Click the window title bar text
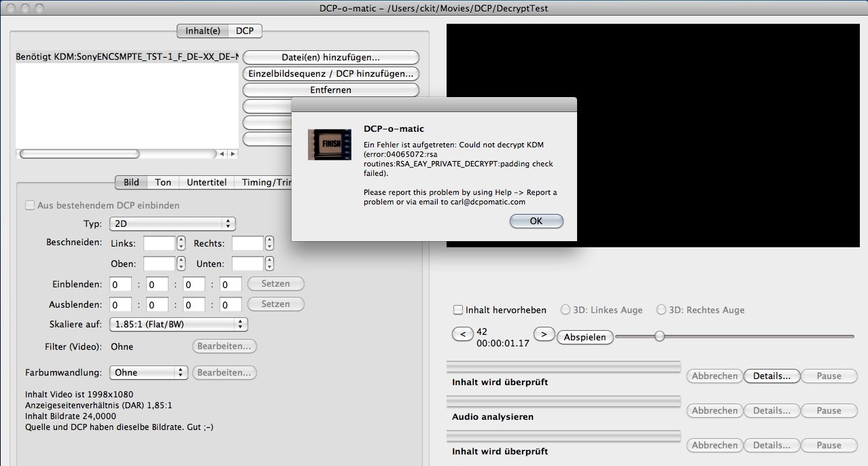The width and height of the screenshot is (868, 466). (x=433, y=8)
